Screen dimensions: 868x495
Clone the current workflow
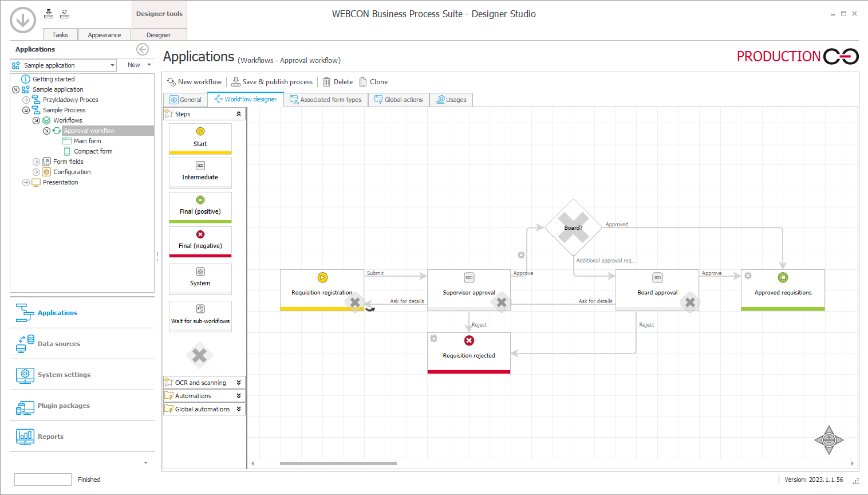373,82
